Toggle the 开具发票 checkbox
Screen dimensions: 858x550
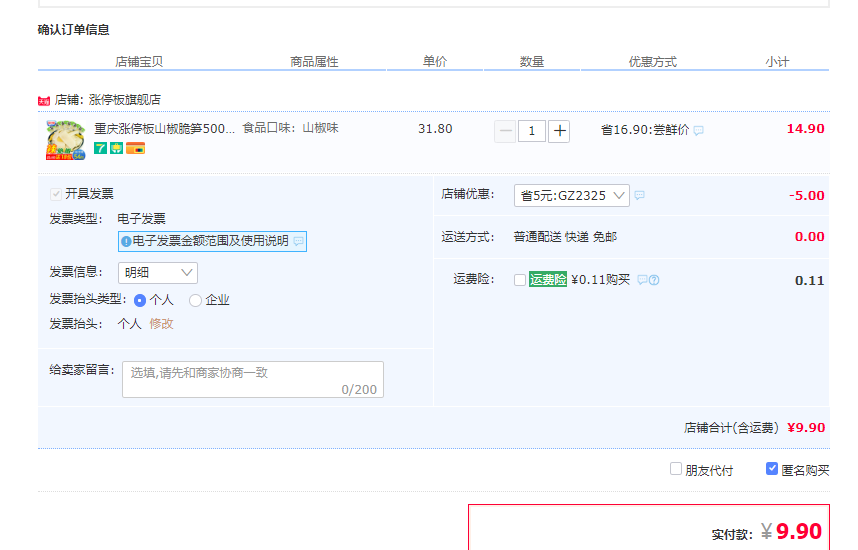click(56, 194)
